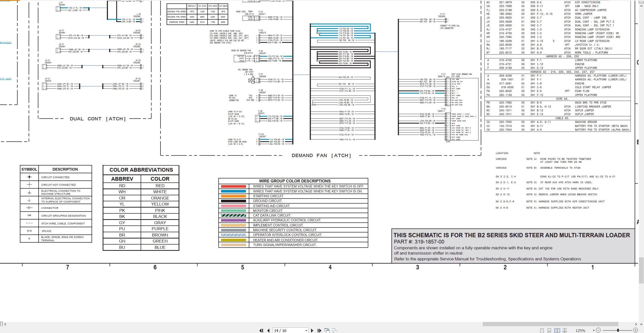This screenshot has width=644, height=333.
Task: Click 'BATTERY POS TO STARTER (BETA MACH)' entry
Action: point(601,126)
